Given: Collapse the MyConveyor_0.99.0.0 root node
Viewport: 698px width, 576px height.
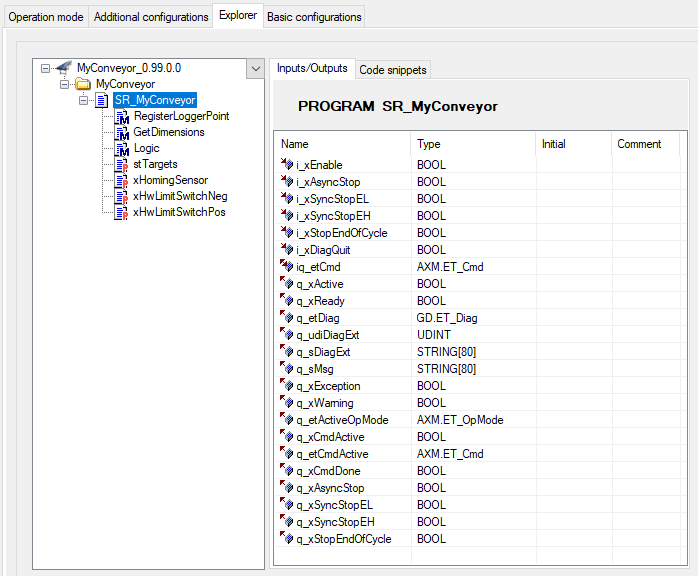Looking at the screenshot, I should [45, 69].
